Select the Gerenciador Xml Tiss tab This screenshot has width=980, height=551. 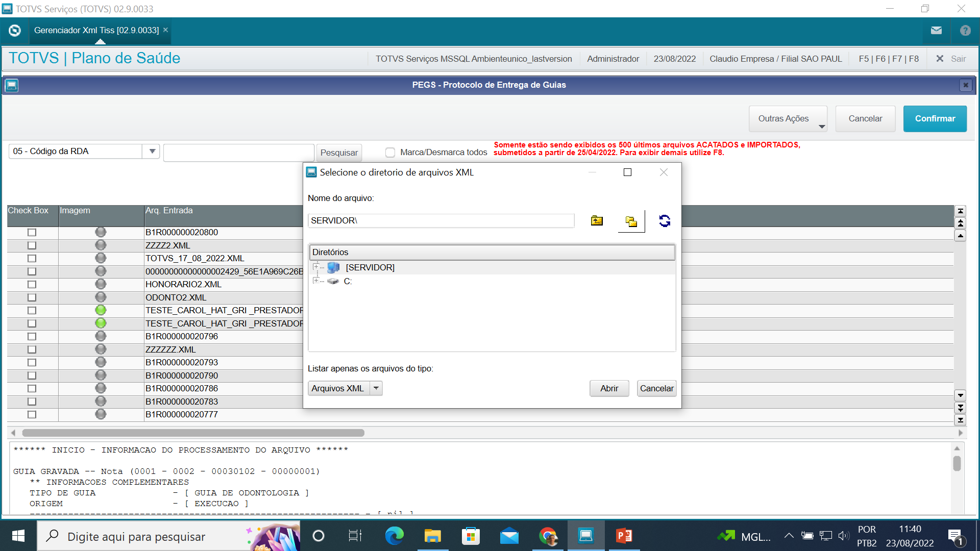(x=96, y=31)
